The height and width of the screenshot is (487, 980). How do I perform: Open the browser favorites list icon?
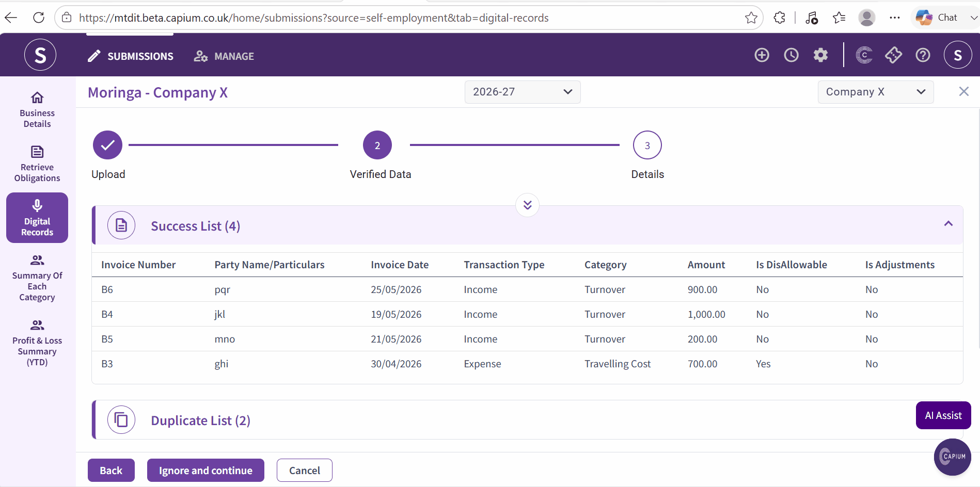pos(839,18)
